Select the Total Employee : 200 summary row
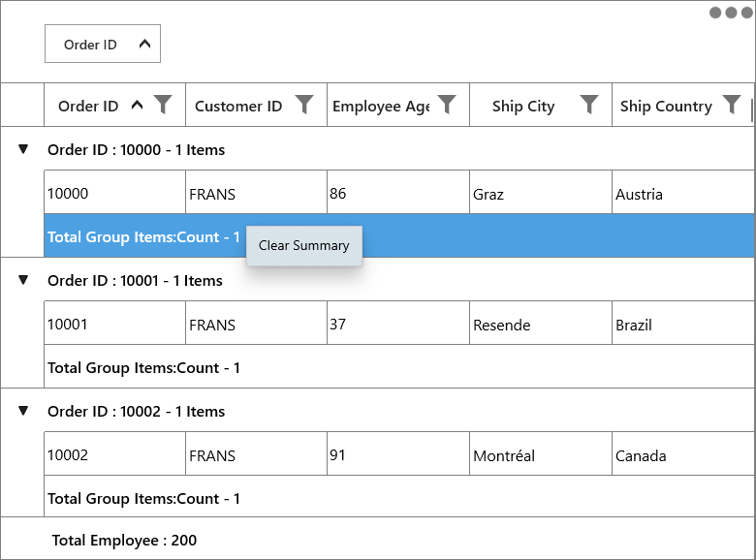This screenshot has width=756, height=560. coord(378,539)
